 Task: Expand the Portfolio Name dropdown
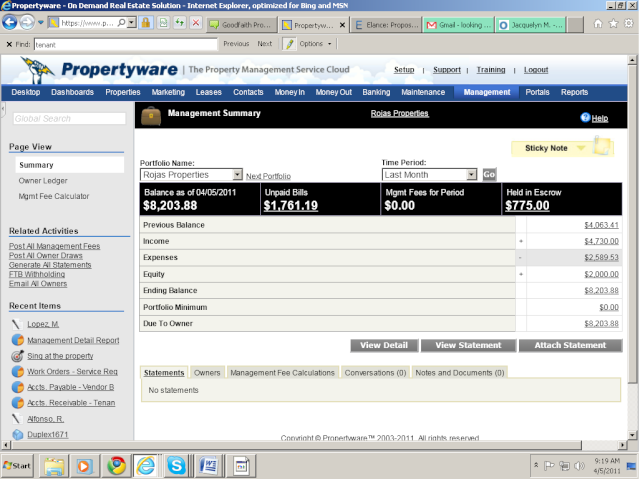coord(237,175)
